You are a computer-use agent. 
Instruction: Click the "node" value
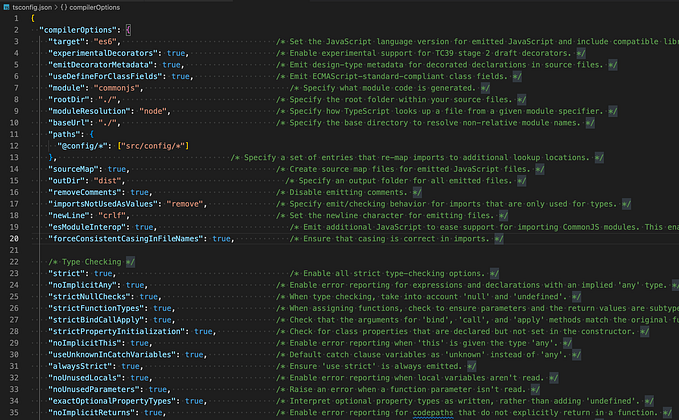pos(153,111)
